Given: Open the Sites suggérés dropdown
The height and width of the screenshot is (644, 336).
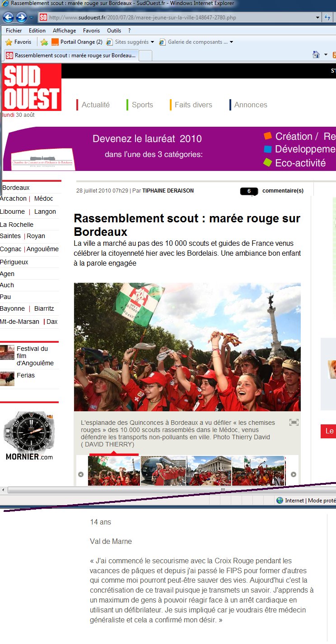Looking at the screenshot, I should point(152,42).
